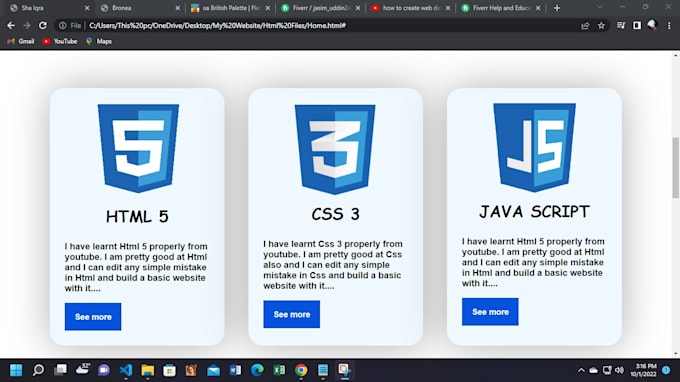The height and width of the screenshot is (382, 680).
Task: Click the browser back arrow
Action: tap(11, 26)
